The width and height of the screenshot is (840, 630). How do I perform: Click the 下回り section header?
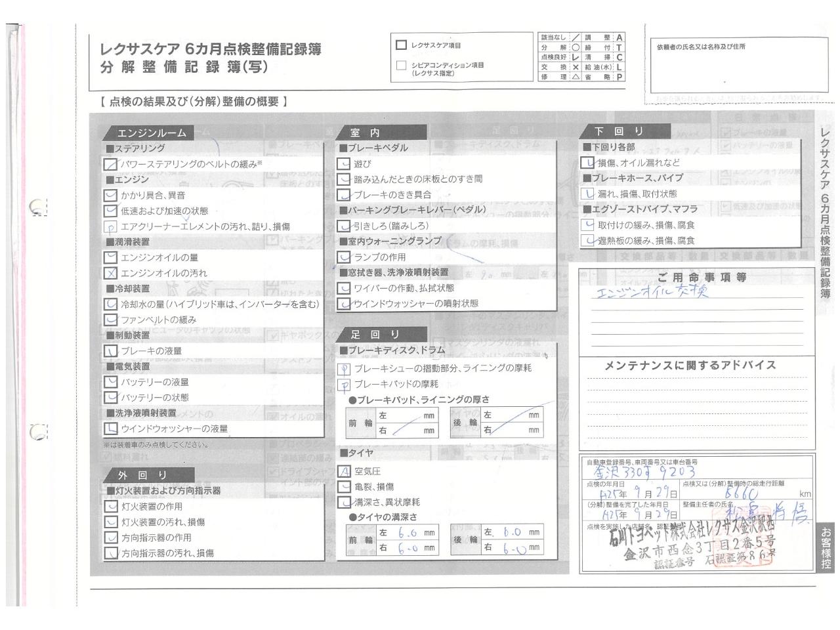[623, 131]
